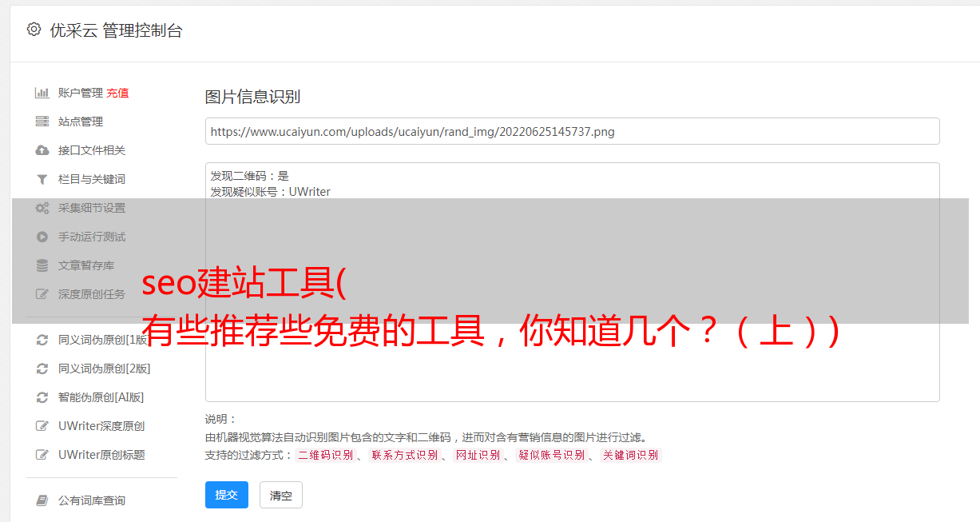The width and height of the screenshot is (980, 522).
Task: Click the 发现疑似账号：UWriter result line
Action: pyautogui.click(x=271, y=192)
